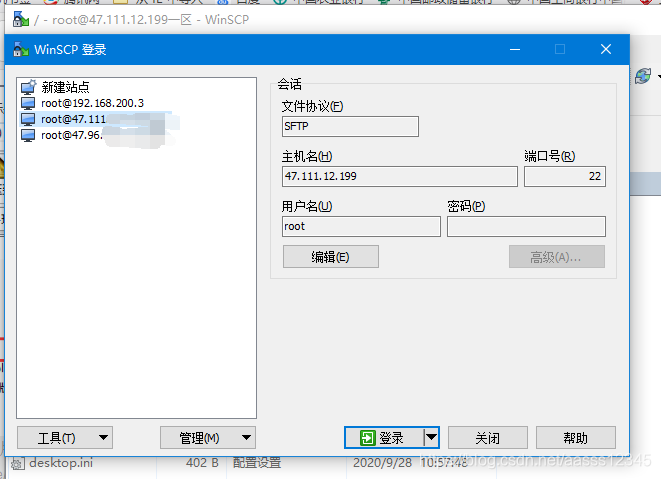Expand the arrow next to 登录 button

pos(431,438)
